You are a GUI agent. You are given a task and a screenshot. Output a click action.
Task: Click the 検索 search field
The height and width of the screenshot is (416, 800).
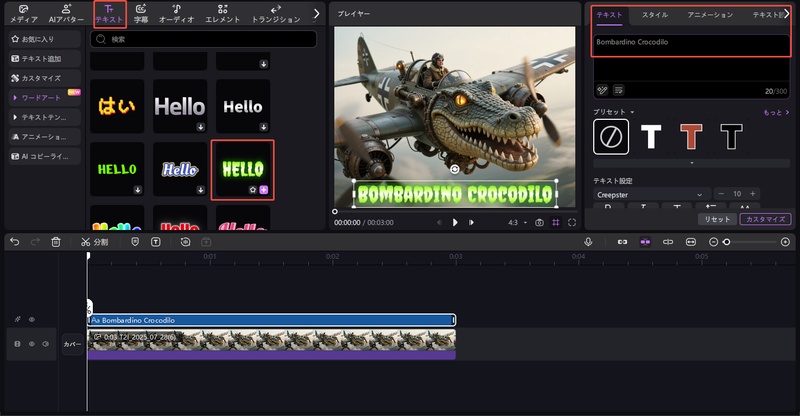point(203,39)
